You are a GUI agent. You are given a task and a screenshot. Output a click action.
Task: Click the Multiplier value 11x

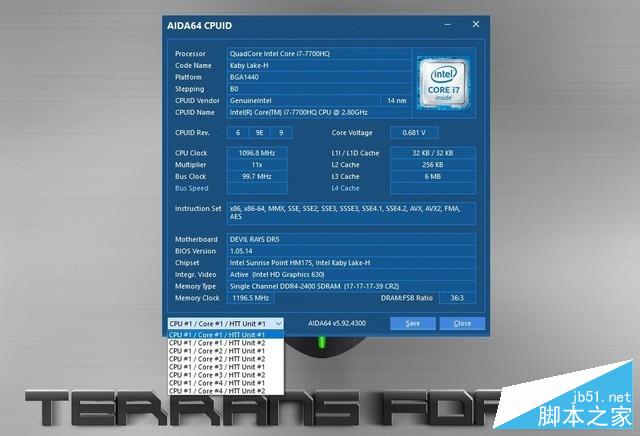pyautogui.click(x=257, y=165)
